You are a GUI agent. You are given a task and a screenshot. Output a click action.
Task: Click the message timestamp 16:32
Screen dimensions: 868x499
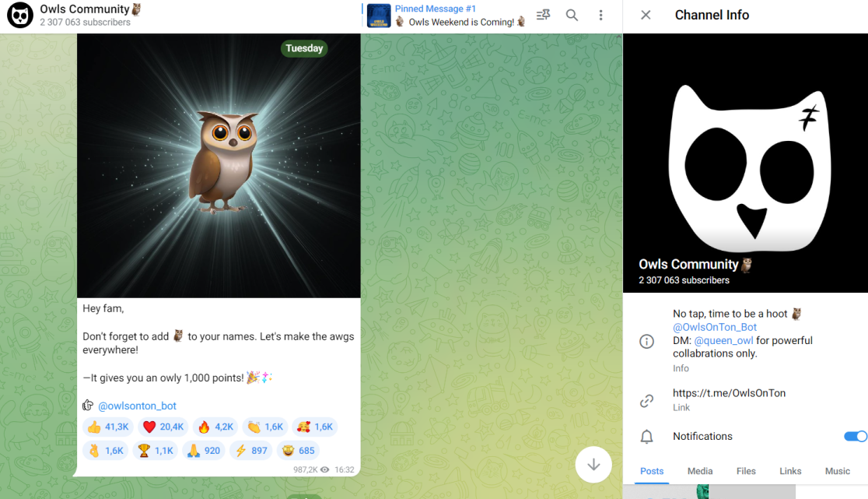coord(345,469)
